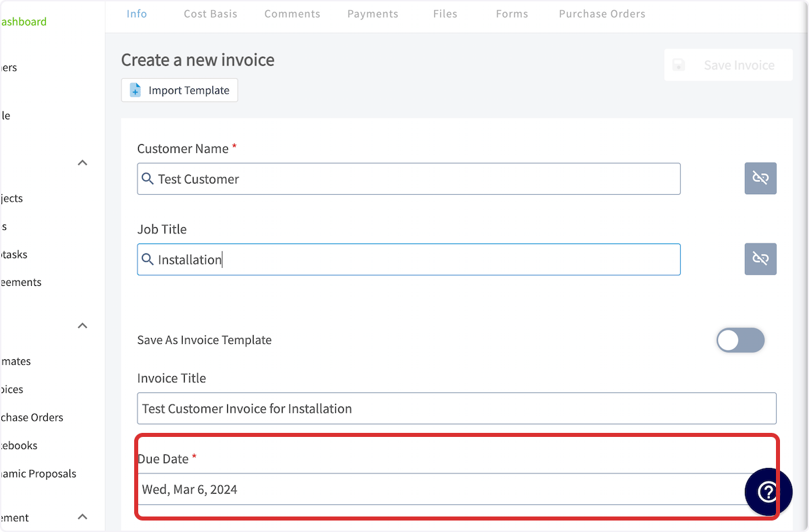Click the Import Template document icon
This screenshot has height=532, width=809.
pos(136,90)
